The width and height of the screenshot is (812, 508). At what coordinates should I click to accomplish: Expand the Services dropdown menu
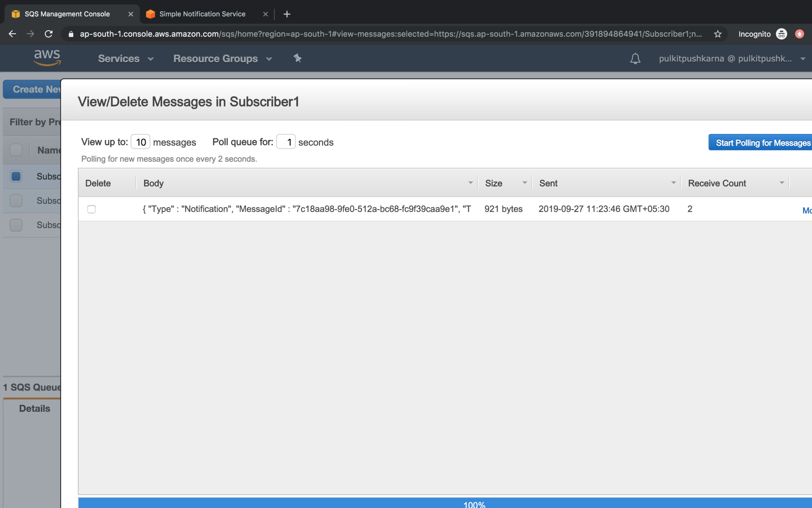[x=126, y=59]
